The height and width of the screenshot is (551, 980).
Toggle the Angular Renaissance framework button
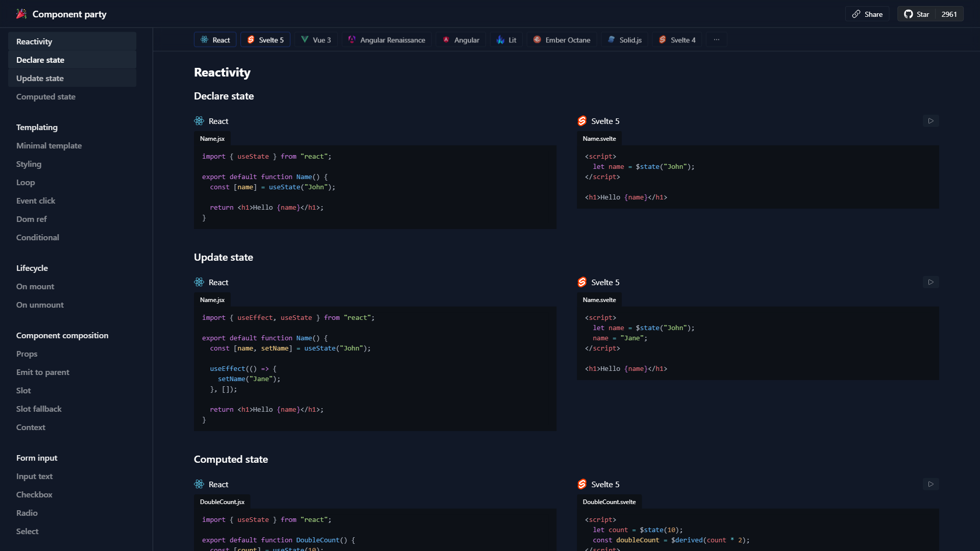pos(387,40)
